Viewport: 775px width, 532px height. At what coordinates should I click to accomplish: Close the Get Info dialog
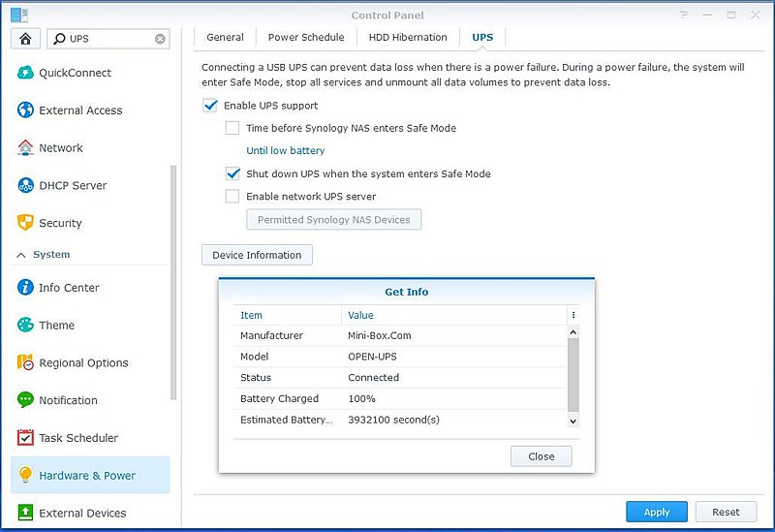541,456
